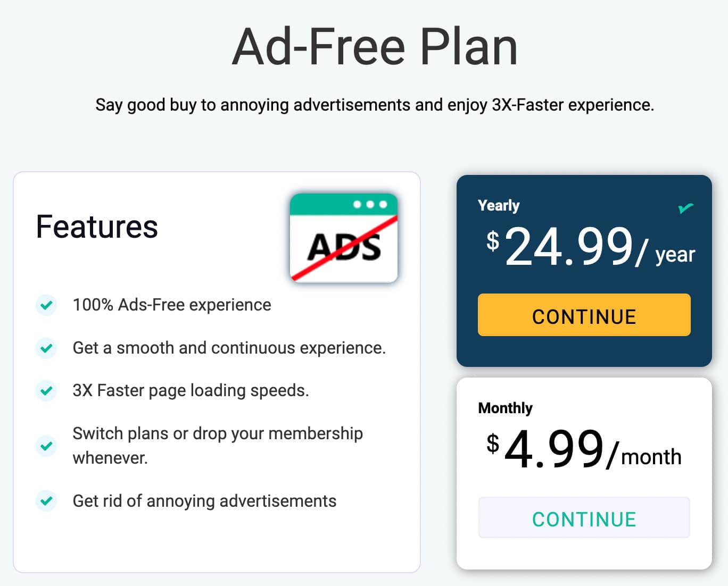Click the Monthly label
This screenshot has width=728, height=586.
tap(505, 408)
